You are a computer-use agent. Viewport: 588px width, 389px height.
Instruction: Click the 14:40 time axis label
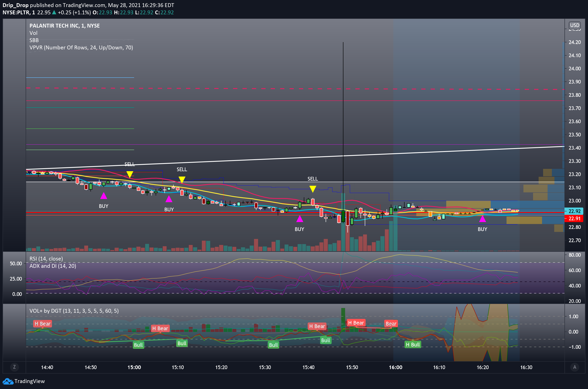(x=47, y=367)
